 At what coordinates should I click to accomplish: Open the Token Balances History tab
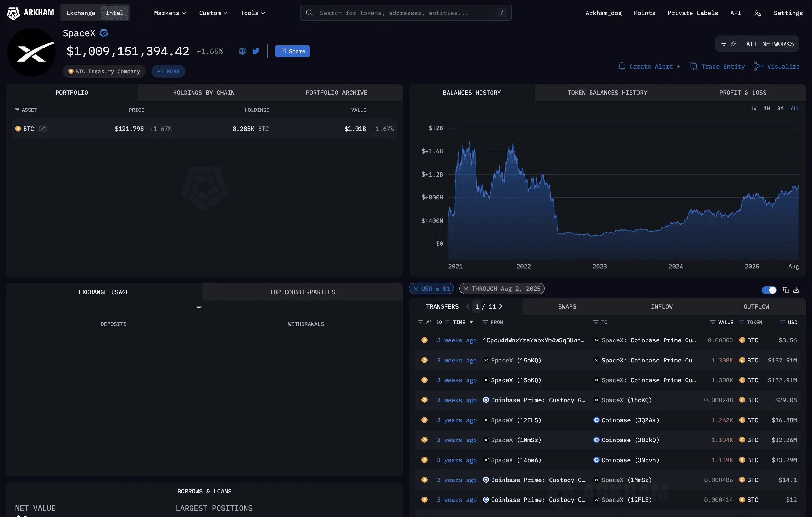tap(607, 93)
